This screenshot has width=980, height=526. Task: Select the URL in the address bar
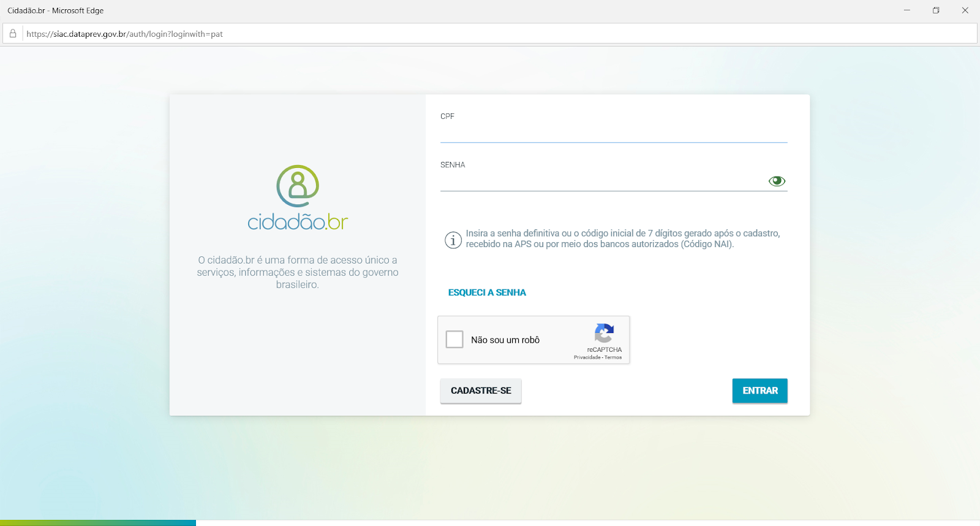(x=124, y=34)
